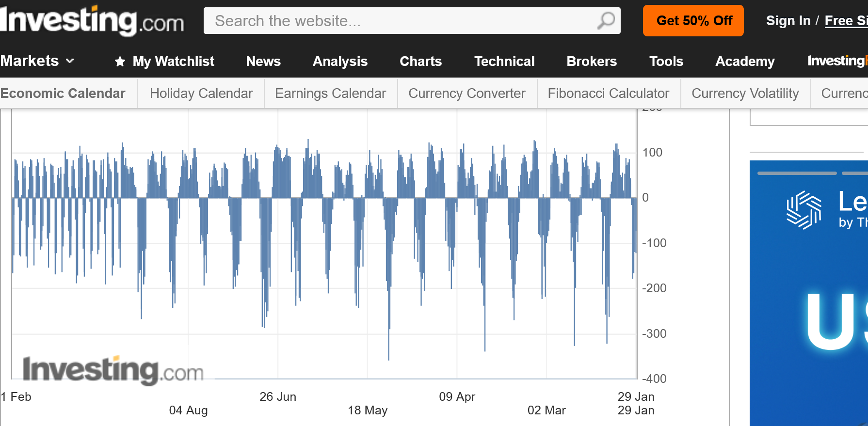
Task: Go to the Analysis section
Action: point(340,62)
